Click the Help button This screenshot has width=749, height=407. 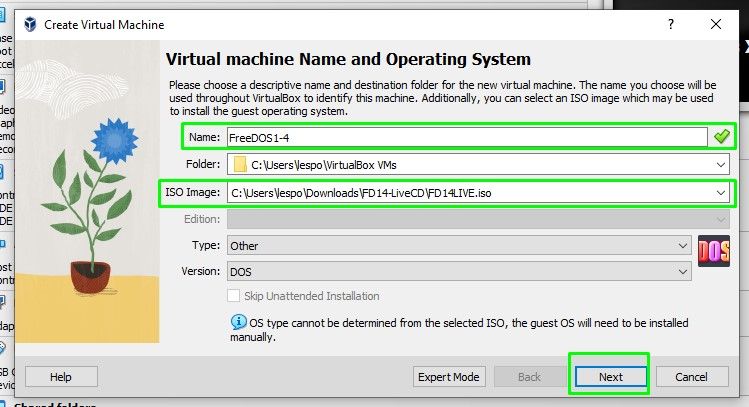(61, 377)
